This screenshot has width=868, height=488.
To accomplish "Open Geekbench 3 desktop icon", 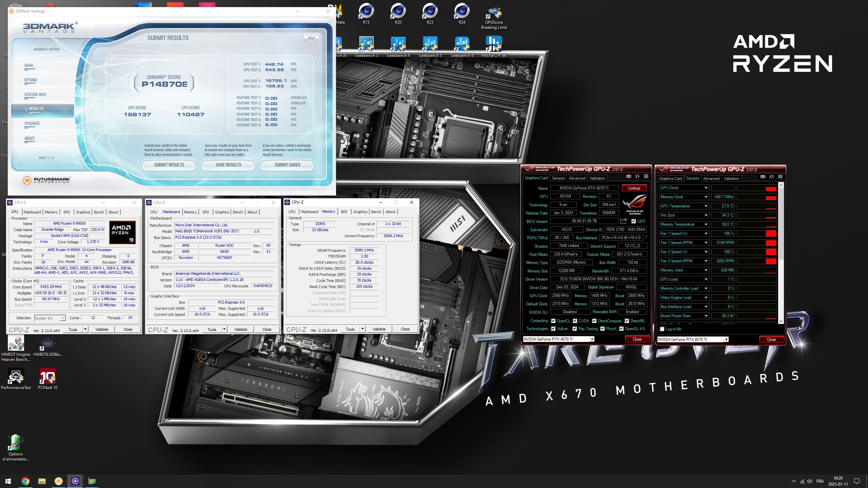I will (x=366, y=47).
